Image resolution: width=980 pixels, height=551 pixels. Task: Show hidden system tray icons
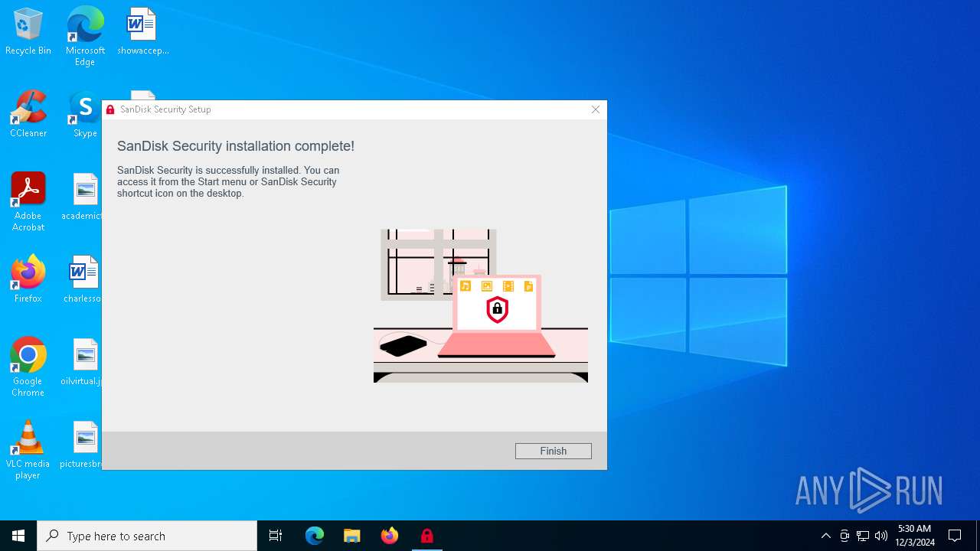(825, 536)
